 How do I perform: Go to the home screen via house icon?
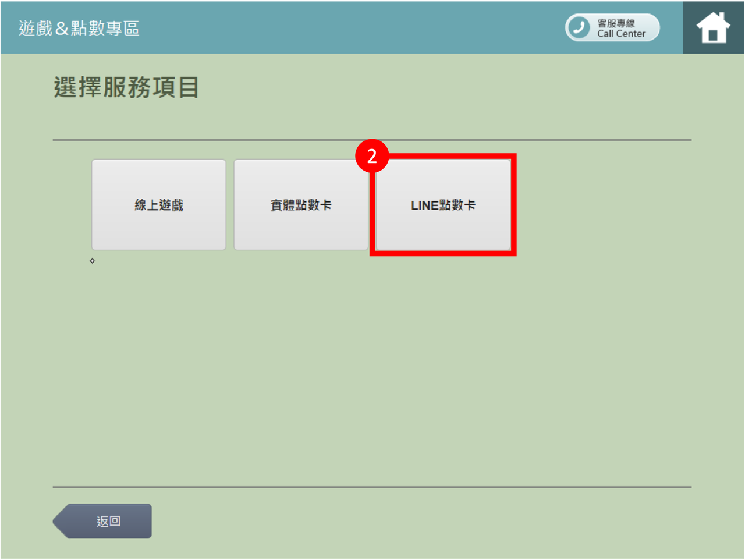point(713,27)
